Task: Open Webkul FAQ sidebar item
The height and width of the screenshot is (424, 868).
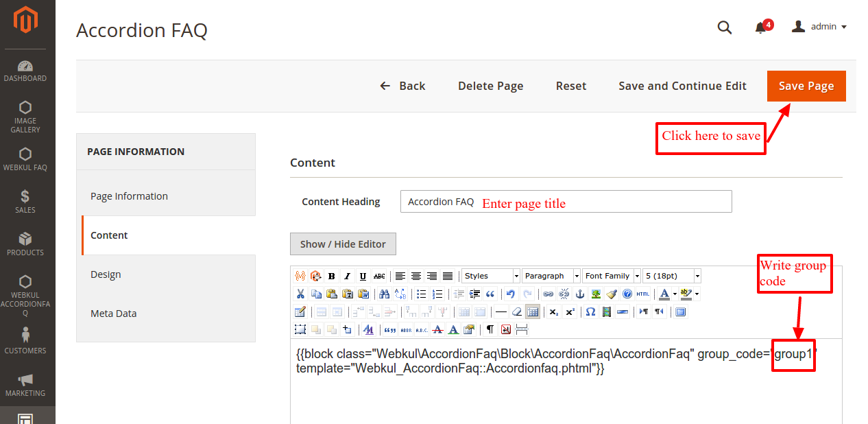Action: [x=25, y=160]
